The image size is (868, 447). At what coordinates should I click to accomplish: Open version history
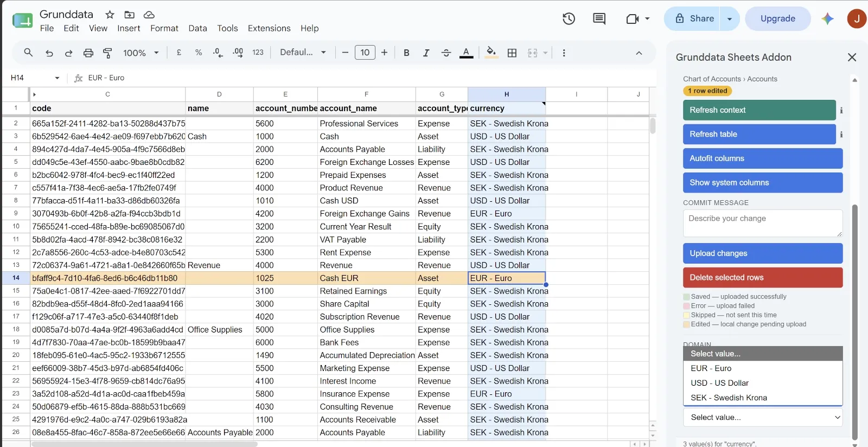569,18
